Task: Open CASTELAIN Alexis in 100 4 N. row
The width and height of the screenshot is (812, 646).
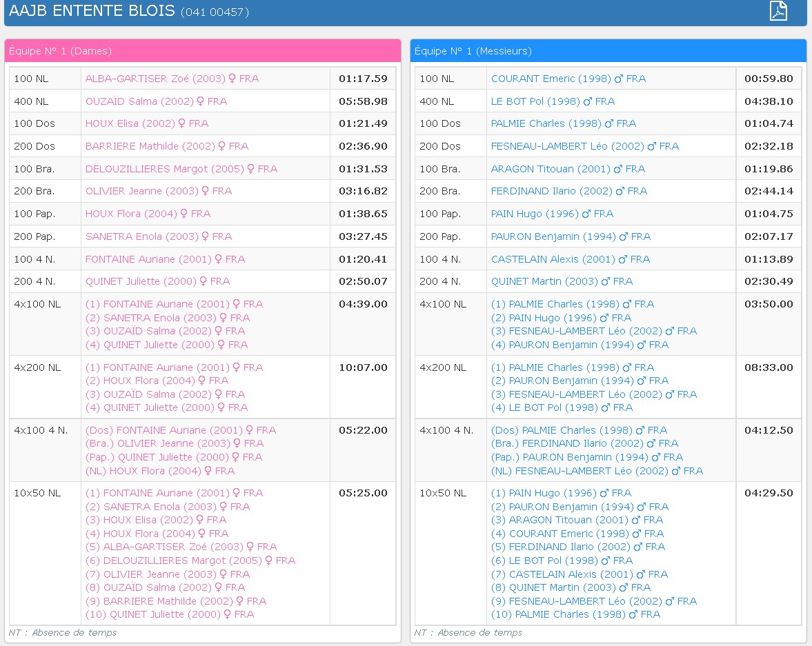Action: point(570,259)
